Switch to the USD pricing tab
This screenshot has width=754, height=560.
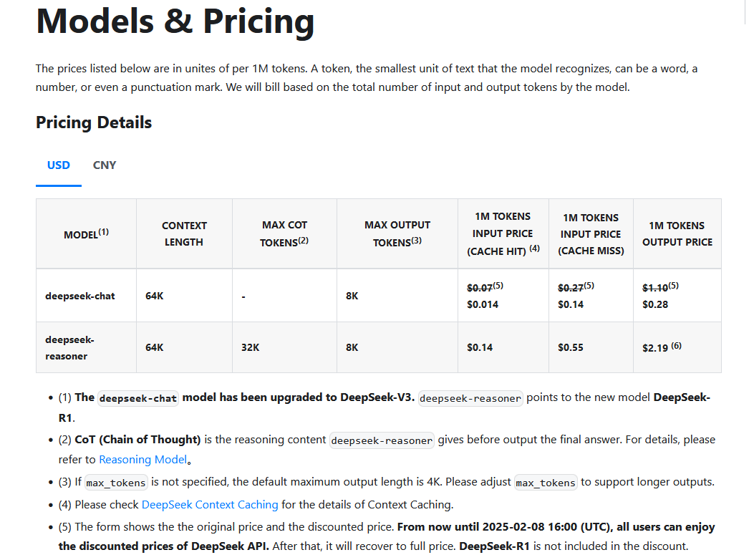pos(59,165)
